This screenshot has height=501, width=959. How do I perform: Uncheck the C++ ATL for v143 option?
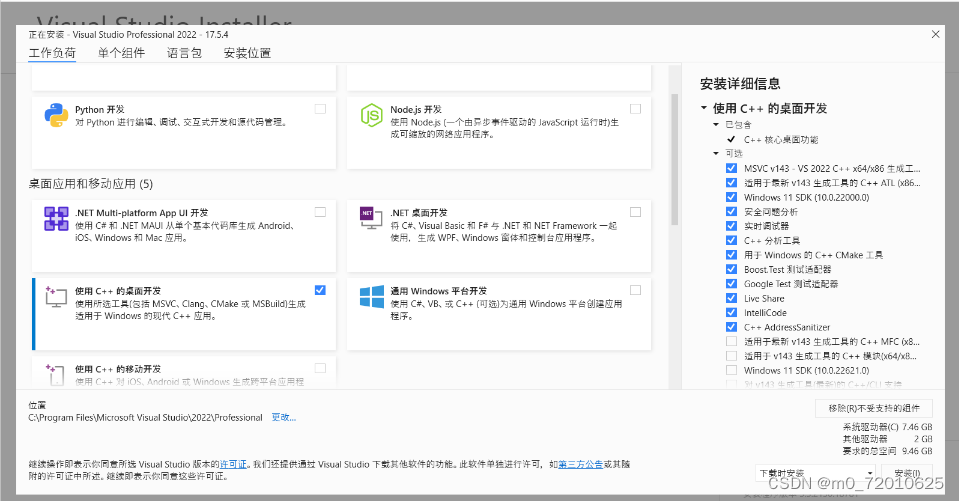point(731,182)
